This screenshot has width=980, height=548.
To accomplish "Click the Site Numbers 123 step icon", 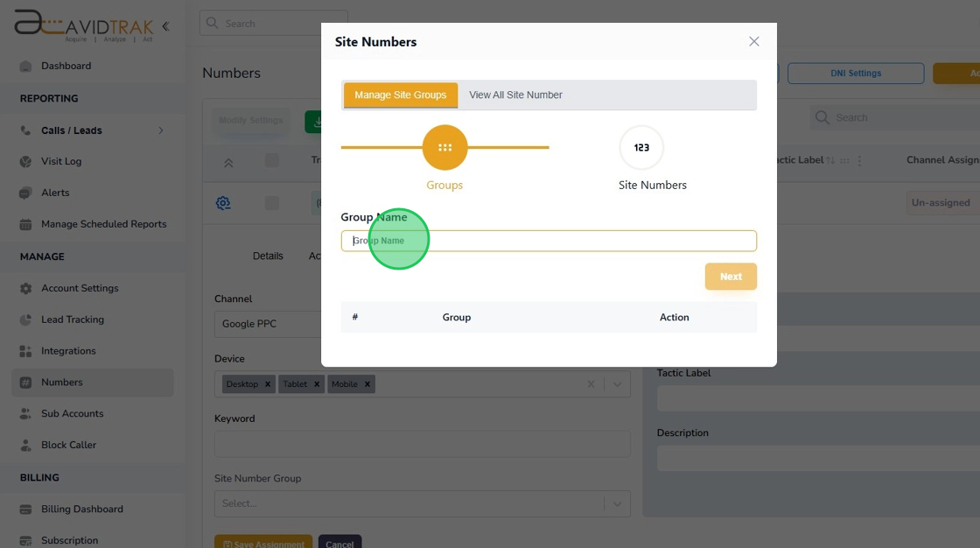I will coord(641,148).
